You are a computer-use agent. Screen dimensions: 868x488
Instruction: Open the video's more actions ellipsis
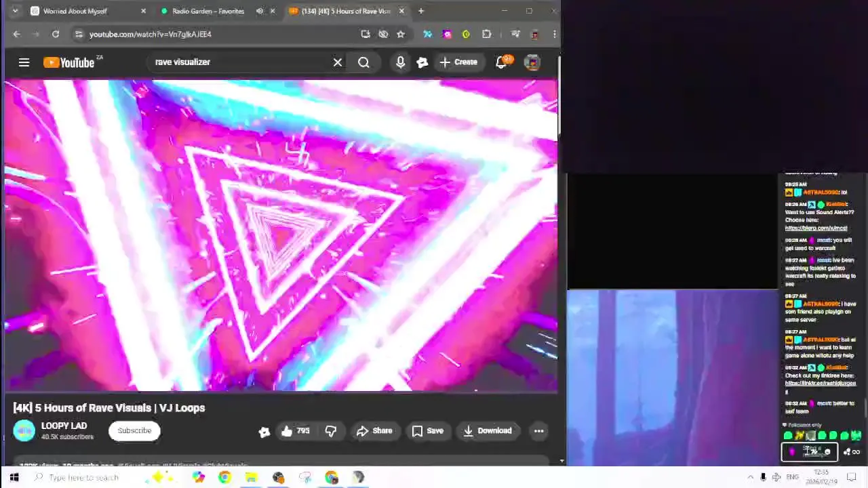point(538,430)
